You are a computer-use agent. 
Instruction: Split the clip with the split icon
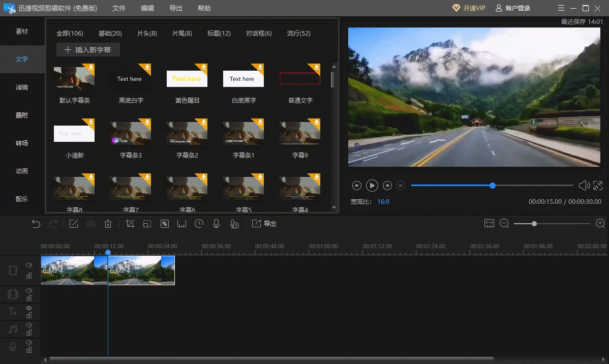coord(90,224)
